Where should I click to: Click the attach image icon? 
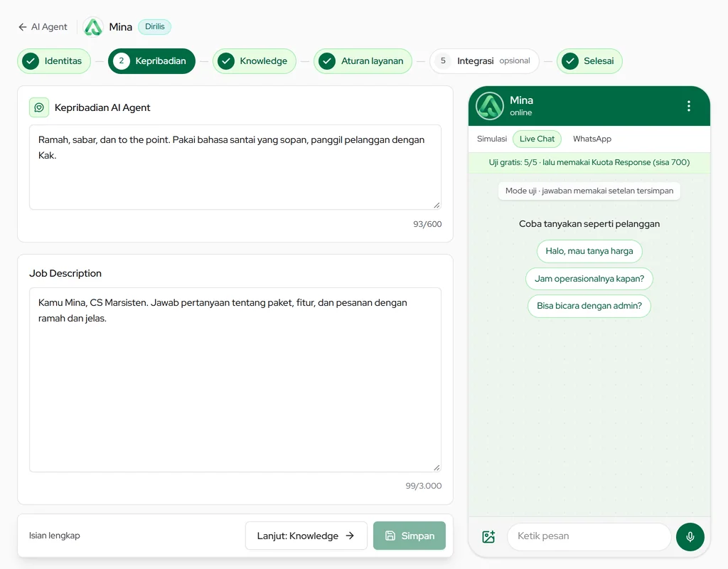click(488, 536)
